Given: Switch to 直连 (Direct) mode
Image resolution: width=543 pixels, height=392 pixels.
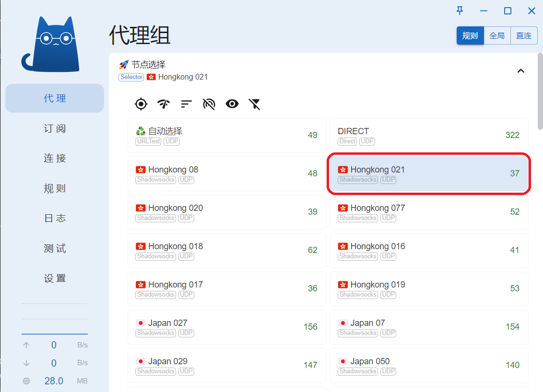Looking at the screenshot, I should (524, 36).
